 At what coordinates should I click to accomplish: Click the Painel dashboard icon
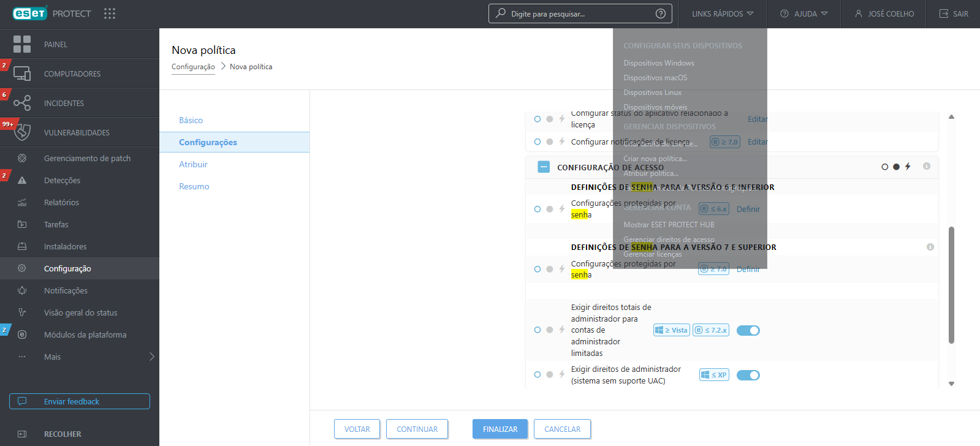pyautogui.click(x=22, y=44)
